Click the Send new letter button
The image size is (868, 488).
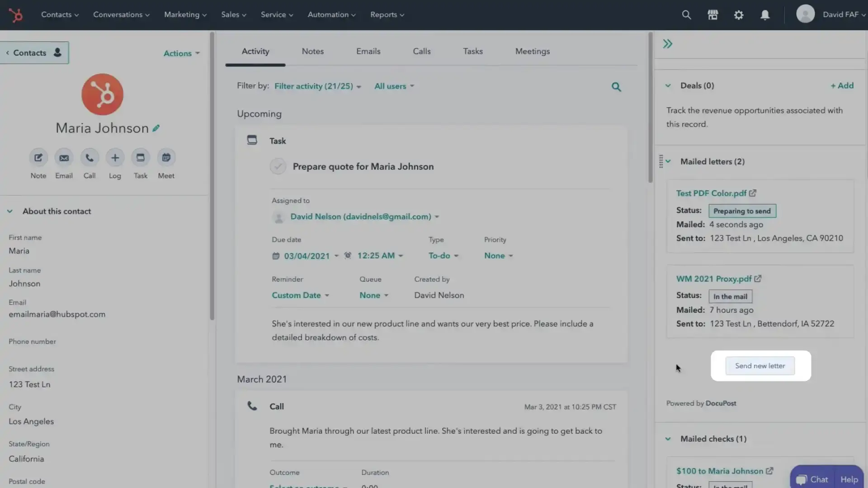pyautogui.click(x=759, y=366)
